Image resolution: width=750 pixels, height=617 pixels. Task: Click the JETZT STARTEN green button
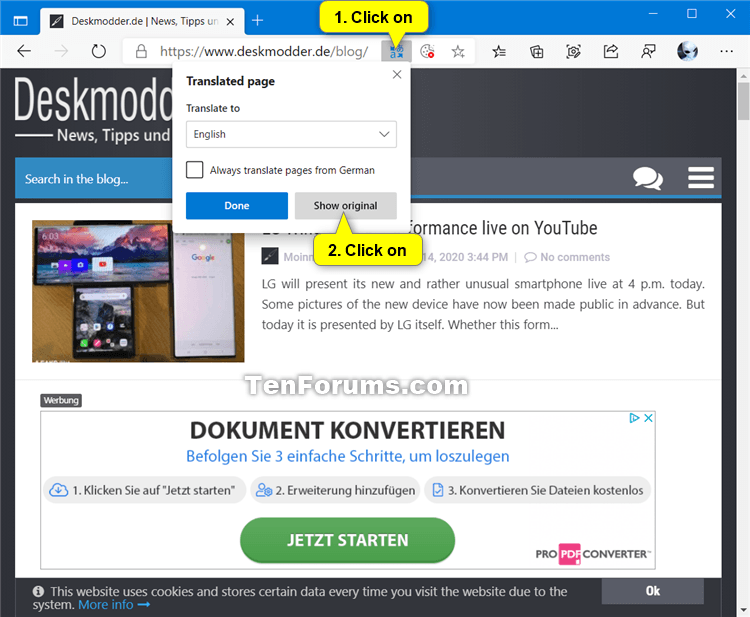(x=347, y=540)
